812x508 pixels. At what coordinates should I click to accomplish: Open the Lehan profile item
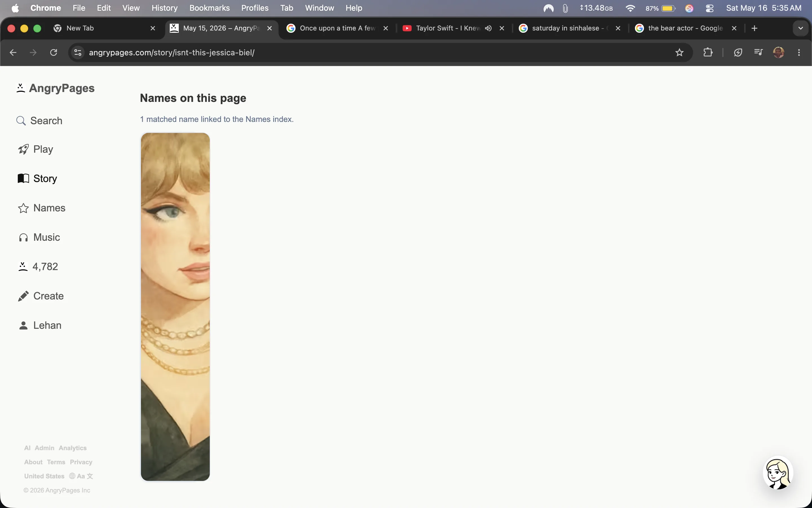[39, 325]
